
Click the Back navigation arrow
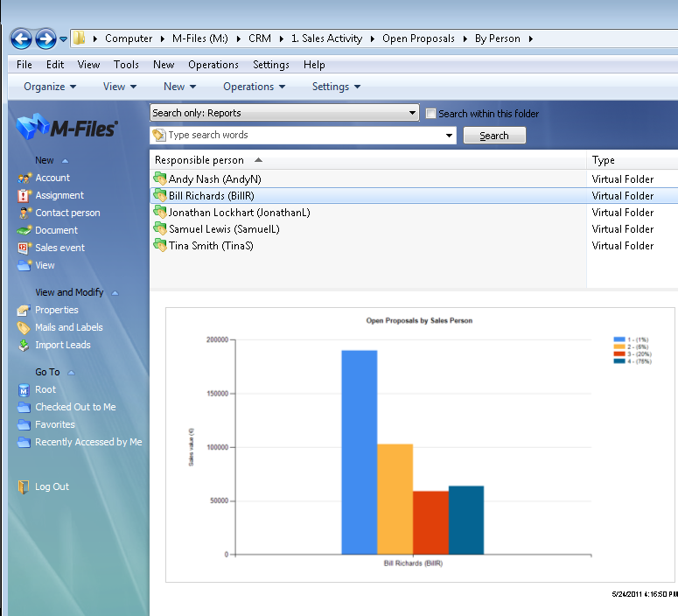point(21,38)
